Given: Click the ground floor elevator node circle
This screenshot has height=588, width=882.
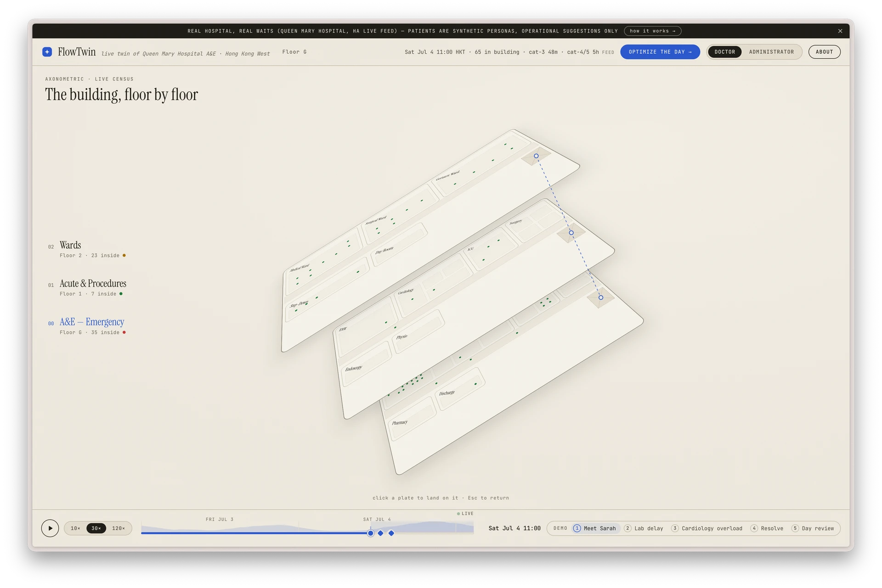Looking at the screenshot, I should [x=601, y=297].
